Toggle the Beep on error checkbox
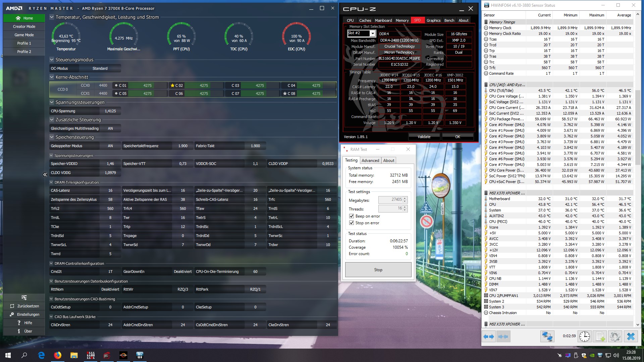 (352, 216)
